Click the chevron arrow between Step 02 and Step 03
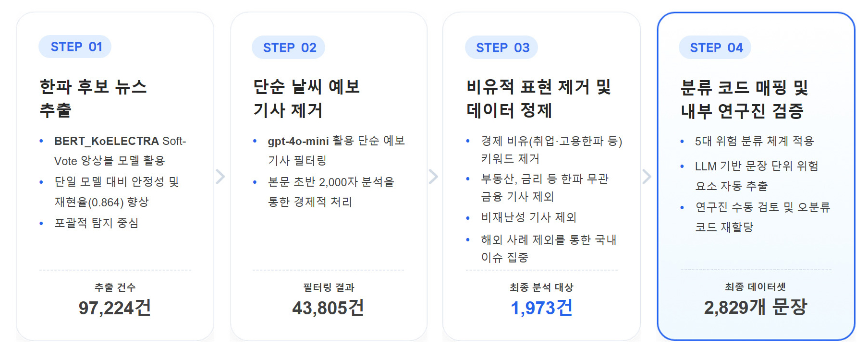This screenshot has width=868, height=357. tap(433, 177)
